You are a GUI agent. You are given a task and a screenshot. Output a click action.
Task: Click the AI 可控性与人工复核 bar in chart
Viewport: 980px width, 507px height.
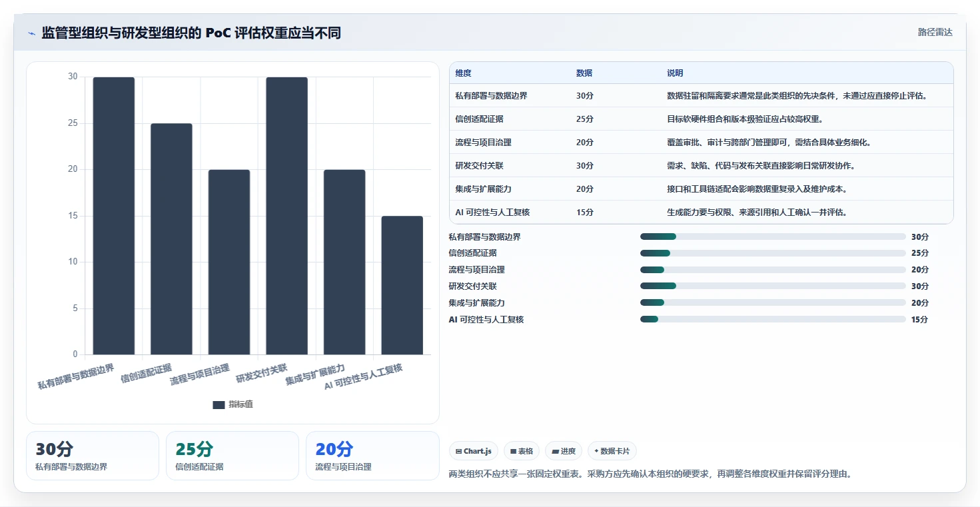tap(402, 285)
